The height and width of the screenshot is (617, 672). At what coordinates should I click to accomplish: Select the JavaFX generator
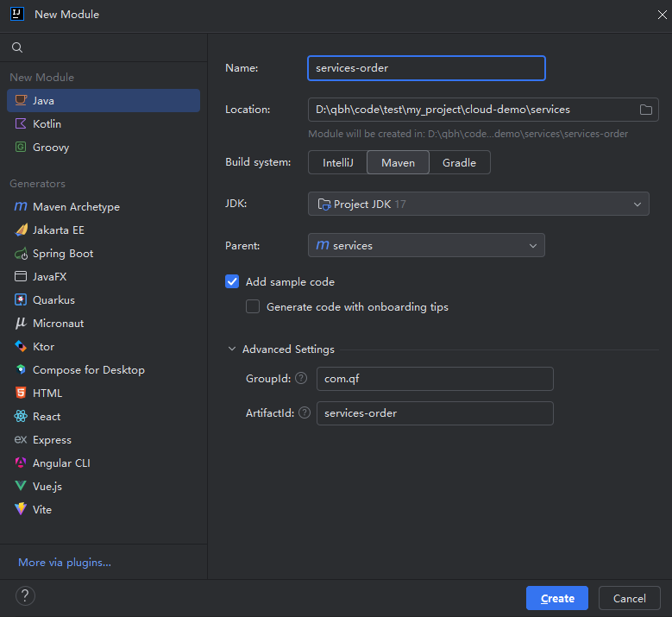[104, 276]
